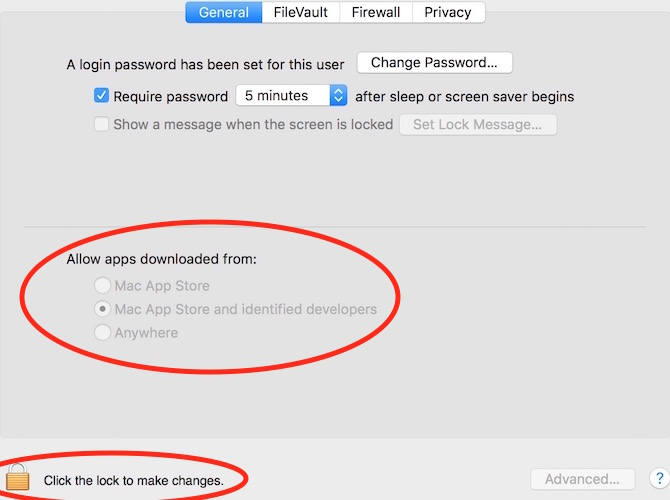Select the Mac App Store only option

click(102, 286)
